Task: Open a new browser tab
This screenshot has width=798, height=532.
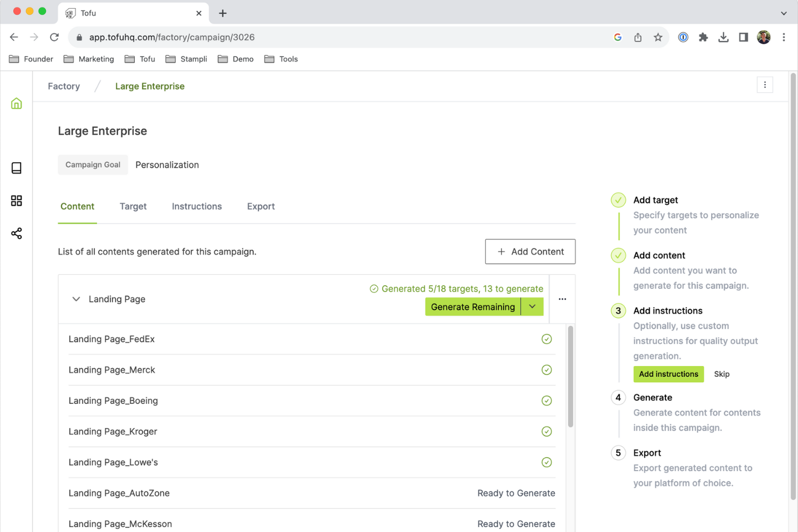Action: pyautogui.click(x=223, y=13)
